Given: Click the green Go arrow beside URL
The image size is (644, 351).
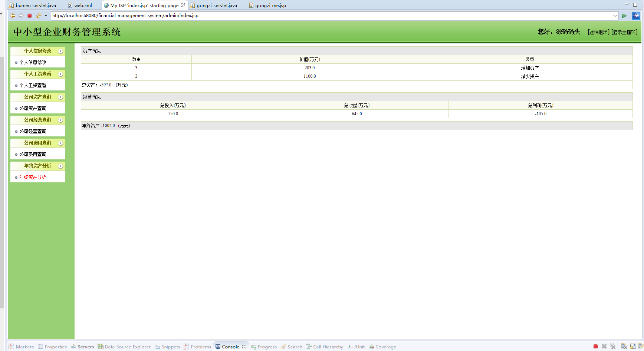Looking at the screenshot, I should click(x=624, y=16).
